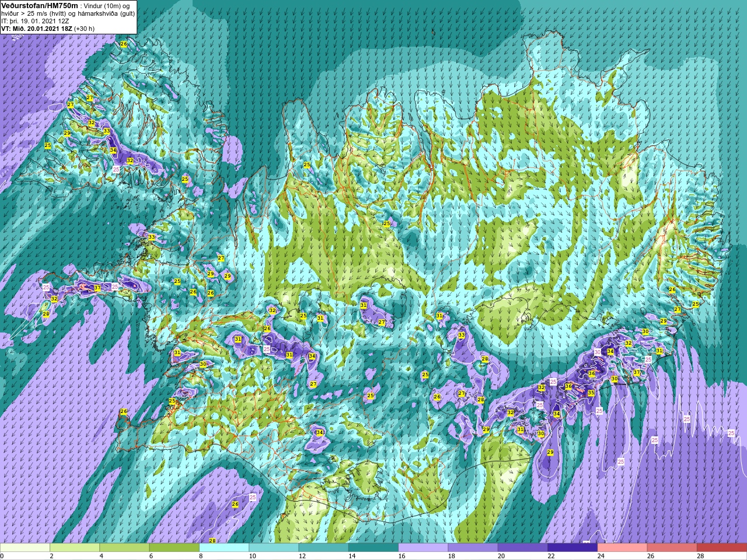This screenshot has height=560, width=747.
Task: Select the dark teal 14–16 m/s legend swatch
Action: (x=373, y=548)
